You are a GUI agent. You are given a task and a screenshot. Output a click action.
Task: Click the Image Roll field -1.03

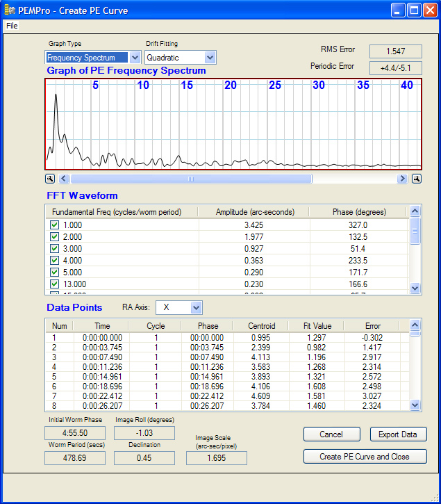tap(144, 433)
